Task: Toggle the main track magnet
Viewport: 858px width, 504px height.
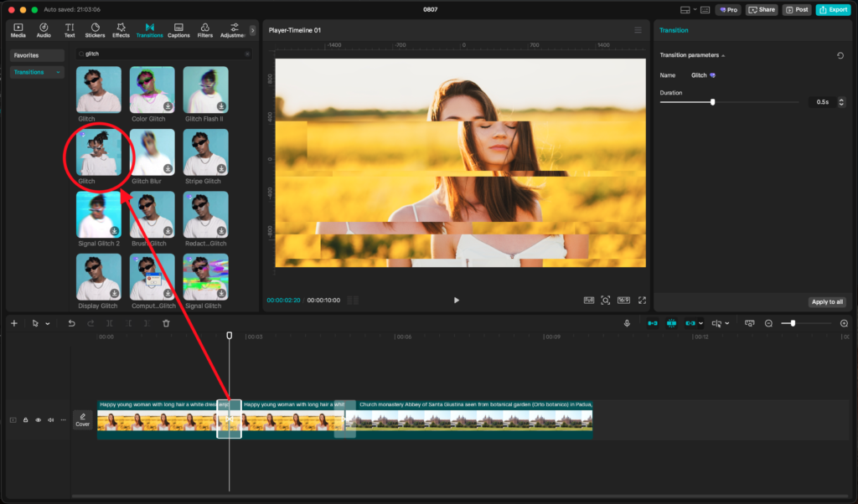Action: click(653, 323)
